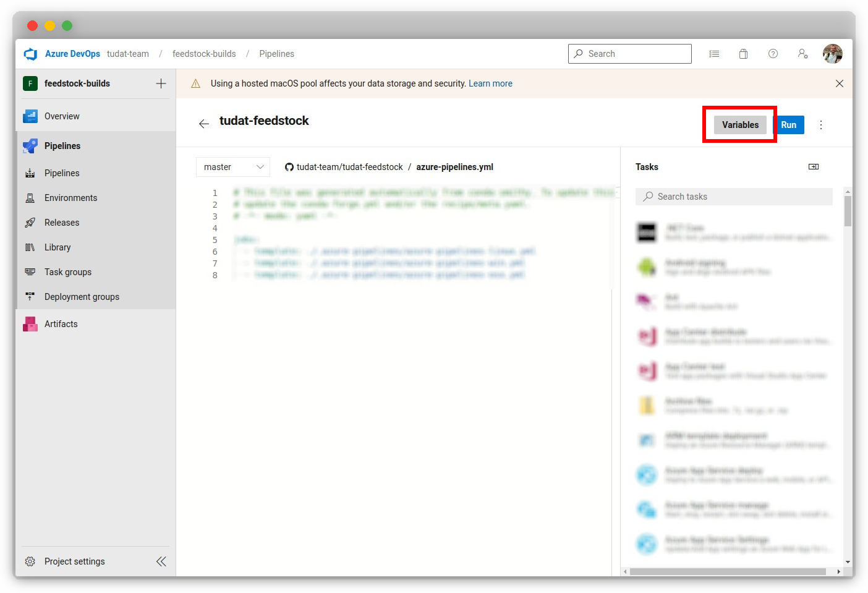This screenshot has height=593, width=868.
Task: Open the User settings icon
Action: click(x=803, y=54)
